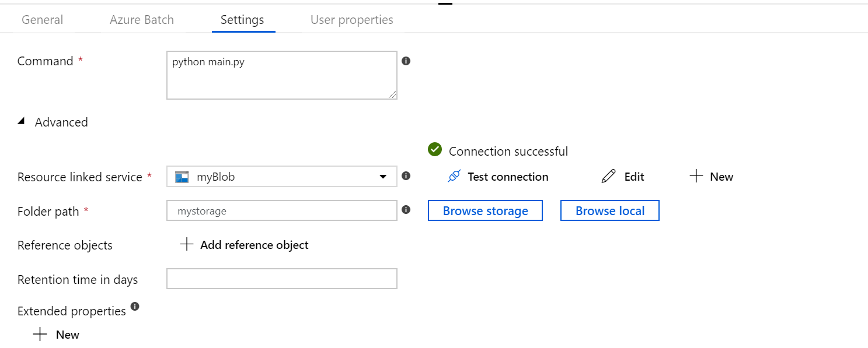Click the Retention time in days field
Image resolution: width=868 pixels, height=348 pixels.
[x=281, y=279]
